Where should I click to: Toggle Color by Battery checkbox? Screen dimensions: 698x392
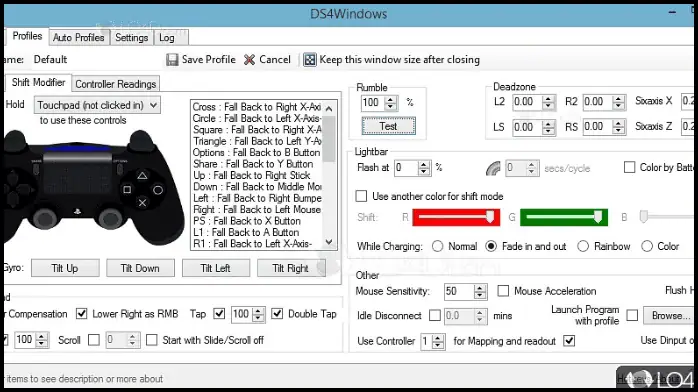coord(629,167)
